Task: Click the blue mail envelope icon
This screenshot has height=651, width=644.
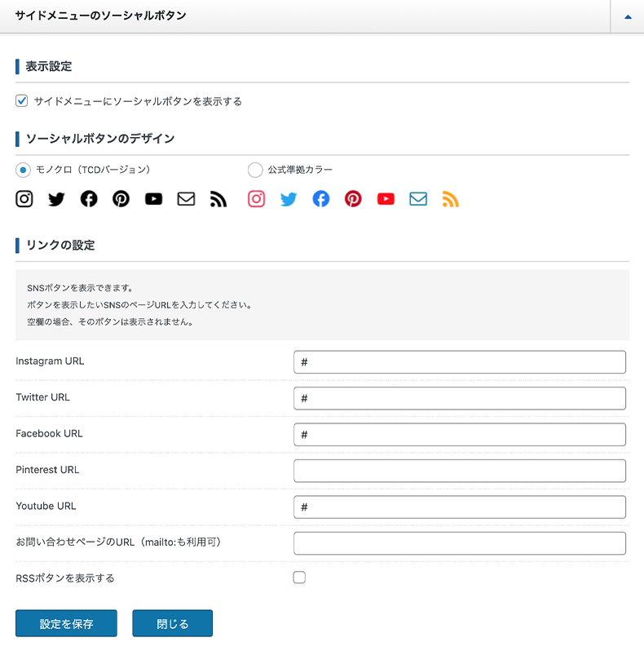Action: (x=418, y=199)
